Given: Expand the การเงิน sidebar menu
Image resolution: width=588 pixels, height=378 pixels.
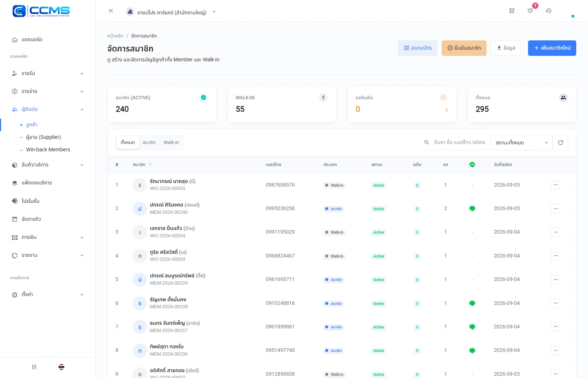Looking at the screenshot, I should [48, 237].
